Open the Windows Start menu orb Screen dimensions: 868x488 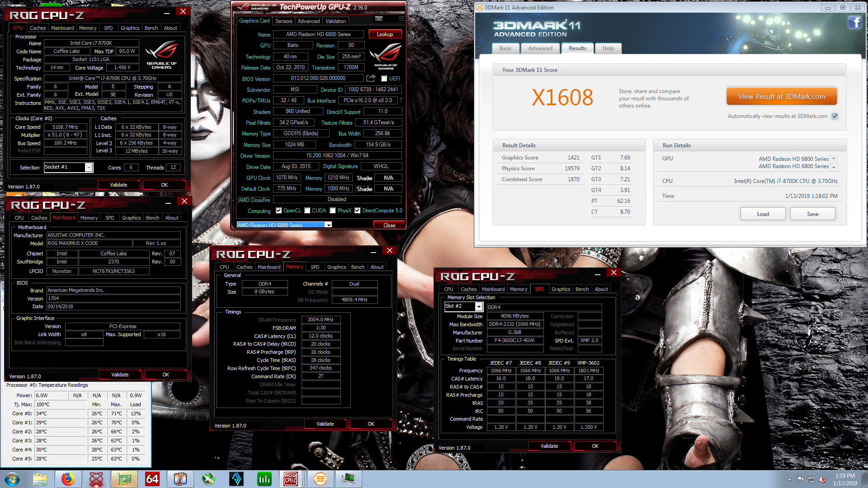12,479
